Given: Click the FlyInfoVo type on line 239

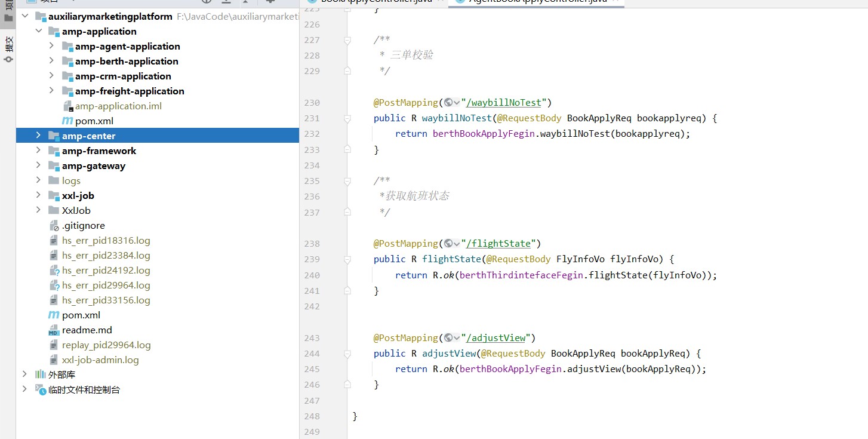Looking at the screenshot, I should 580,259.
